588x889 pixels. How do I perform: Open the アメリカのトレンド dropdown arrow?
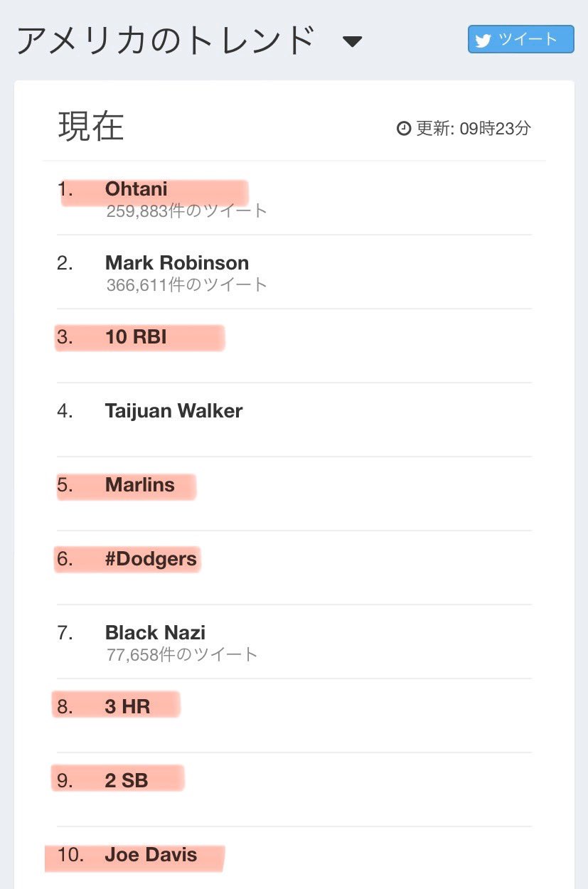click(352, 42)
